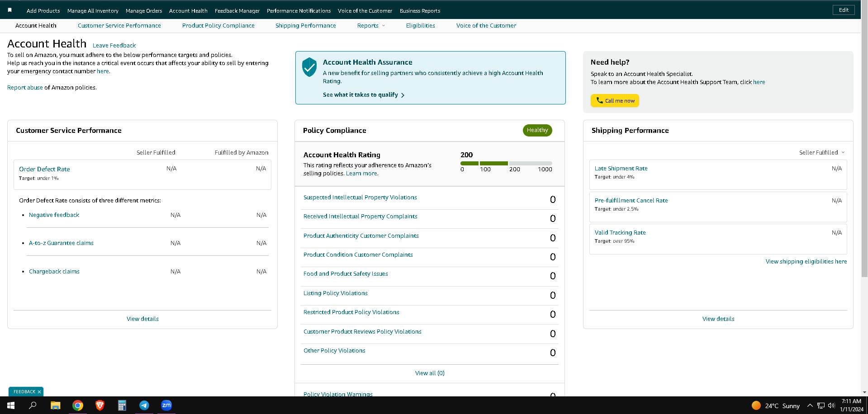Screen dimensions: 868x414
Task: Open the Windows Start menu
Action: coord(11,405)
